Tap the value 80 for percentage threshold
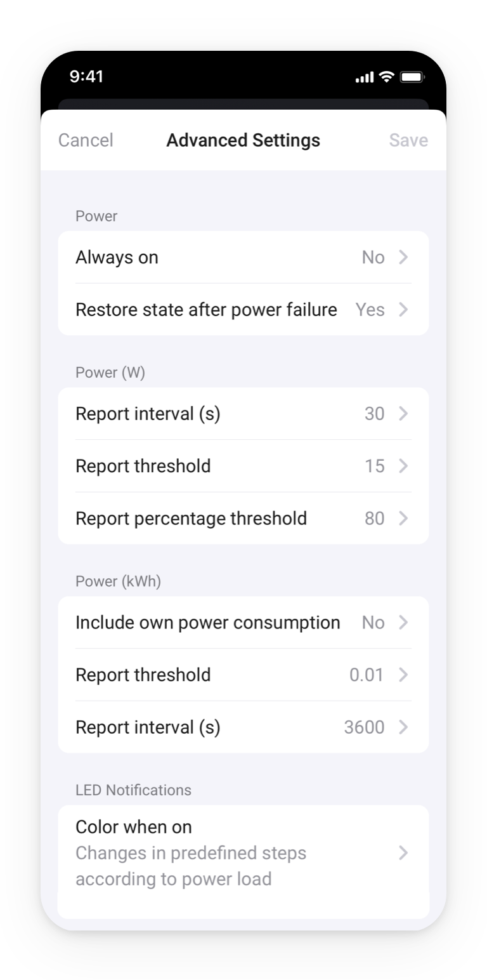 click(x=374, y=519)
